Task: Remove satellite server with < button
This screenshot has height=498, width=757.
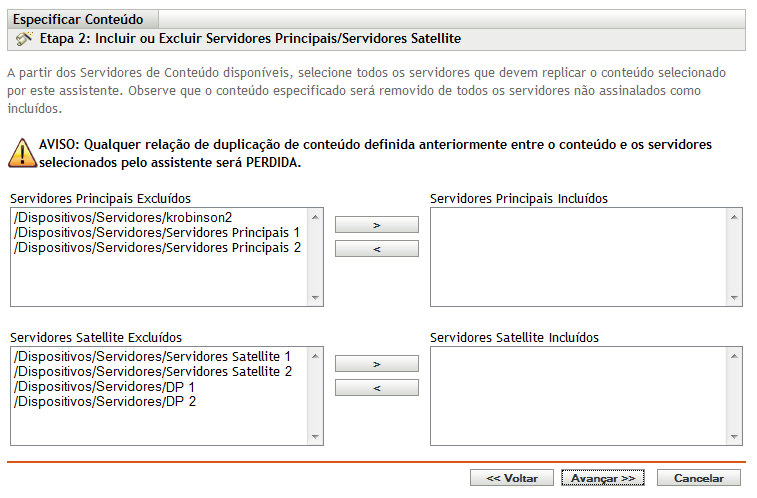Action: point(376,387)
